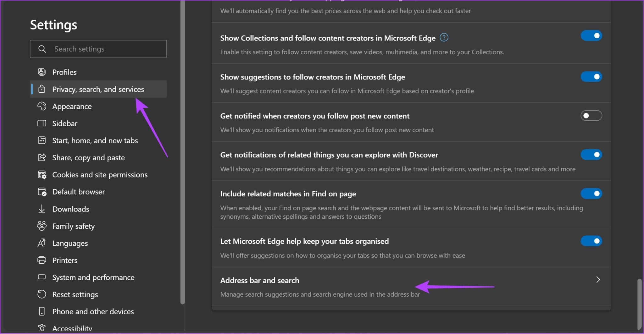Screen dimensions: 644x334
Task: Click the Appearance palette icon
Action: [x=42, y=106]
